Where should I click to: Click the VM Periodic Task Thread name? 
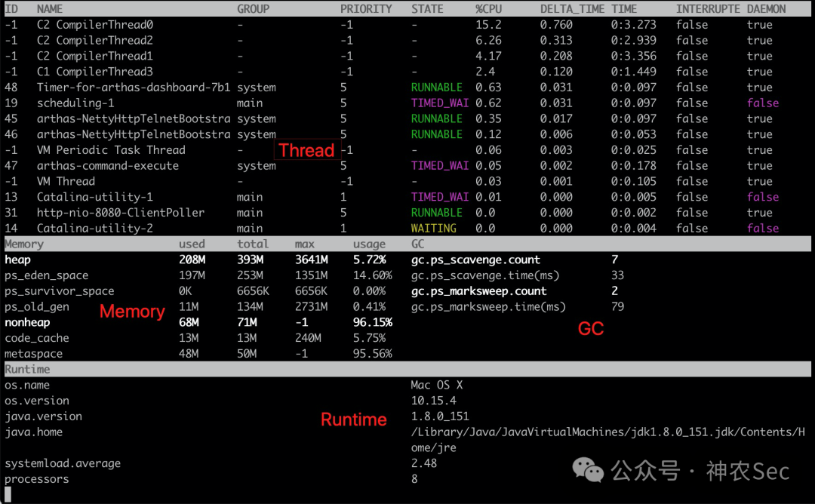tap(111, 150)
